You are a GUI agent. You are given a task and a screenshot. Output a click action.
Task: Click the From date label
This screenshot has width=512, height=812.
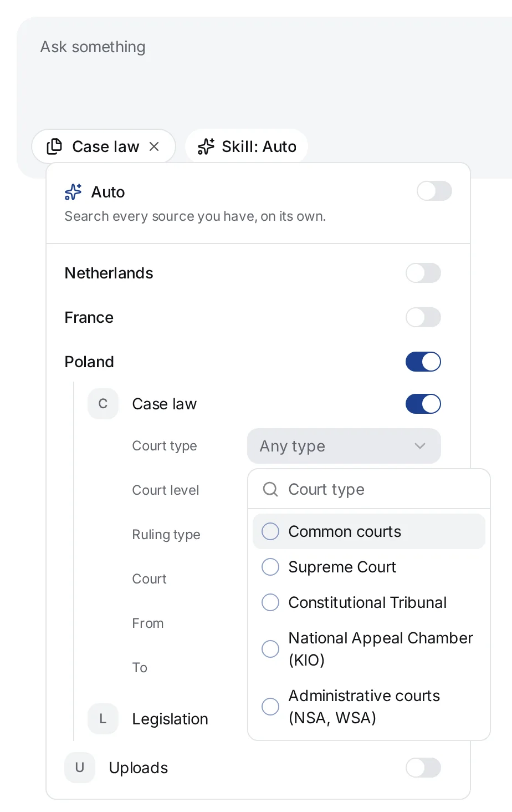pyautogui.click(x=148, y=623)
